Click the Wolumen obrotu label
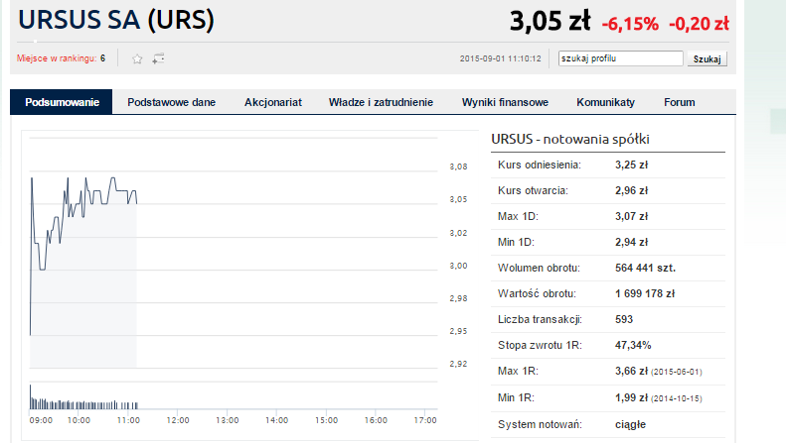 [x=538, y=268]
